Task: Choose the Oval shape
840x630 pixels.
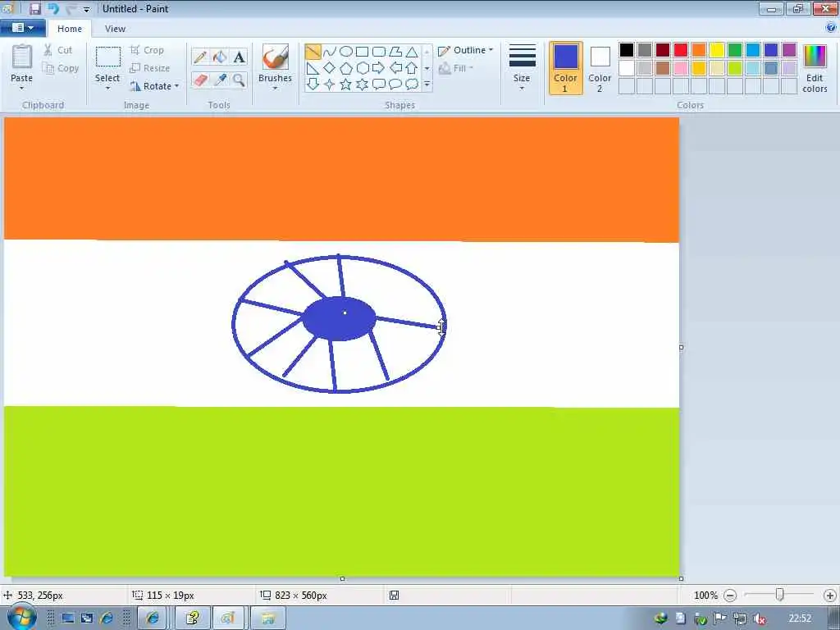Action: (x=346, y=52)
